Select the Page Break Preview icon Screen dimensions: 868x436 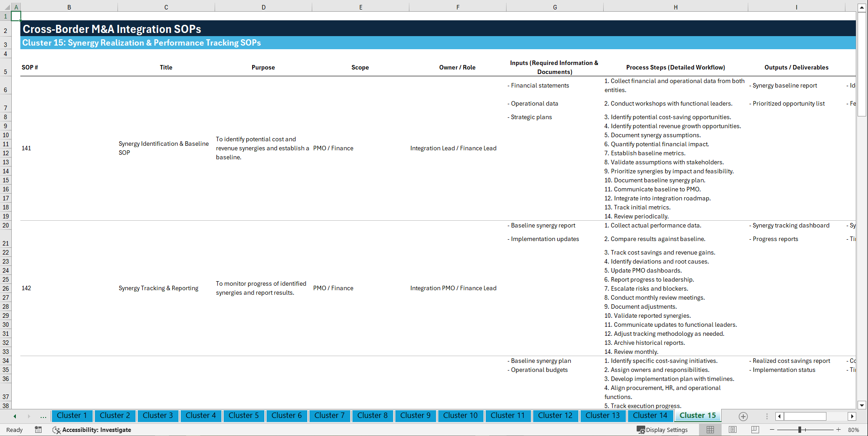(x=754, y=430)
